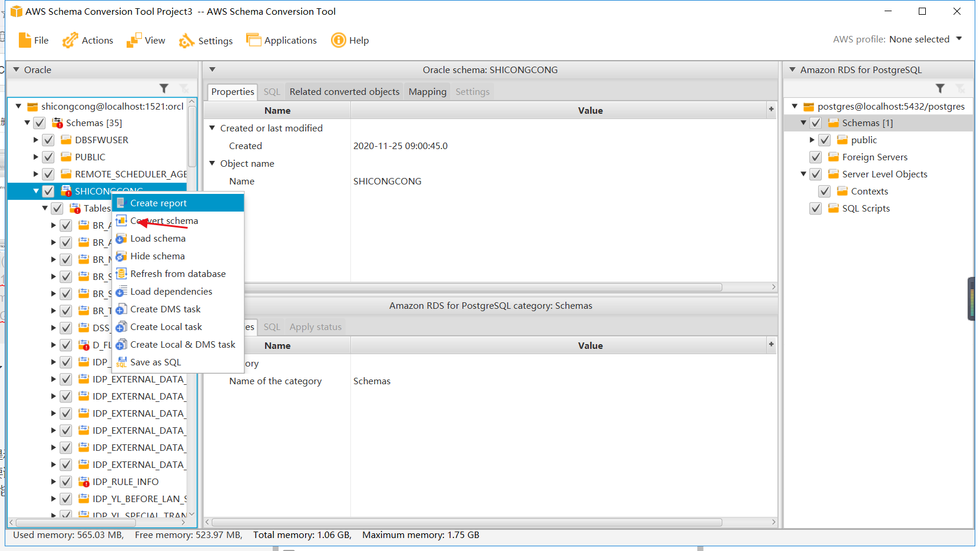Toggle the IDP_RULE_INFO table checkbox
Image resolution: width=980 pixels, height=551 pixels.
pyautogui.click(x=66, y=482)
